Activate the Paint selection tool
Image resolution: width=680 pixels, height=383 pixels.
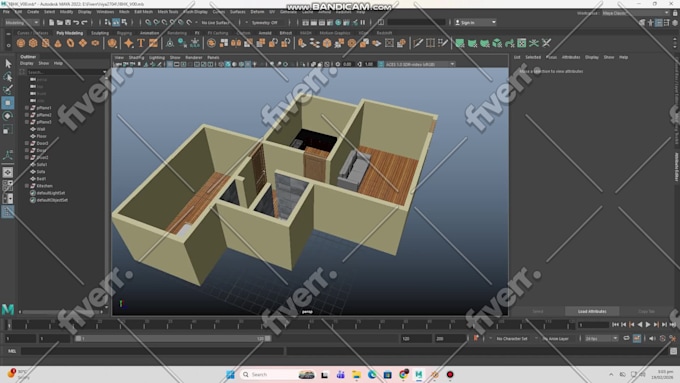(x=8, y=90)
